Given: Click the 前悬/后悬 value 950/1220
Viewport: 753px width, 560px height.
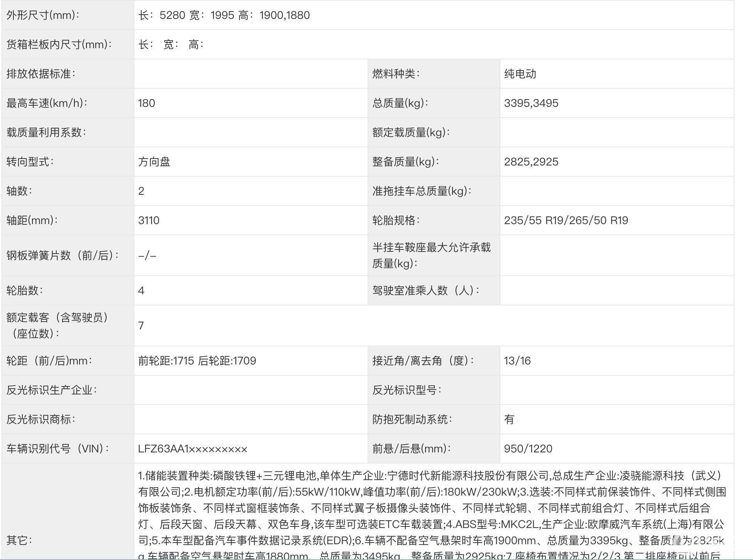Looking at the screenshot, I should 528,449.
